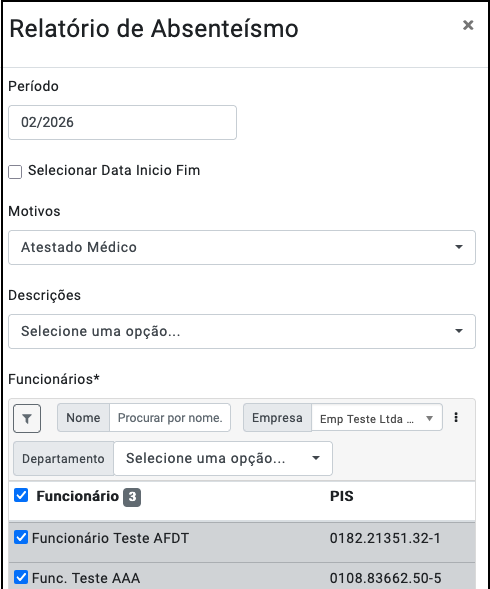This screenshot has height=589, width=490.
Task: Toggle the select-all Funcionário header checkbox
Action: point(21,495)
